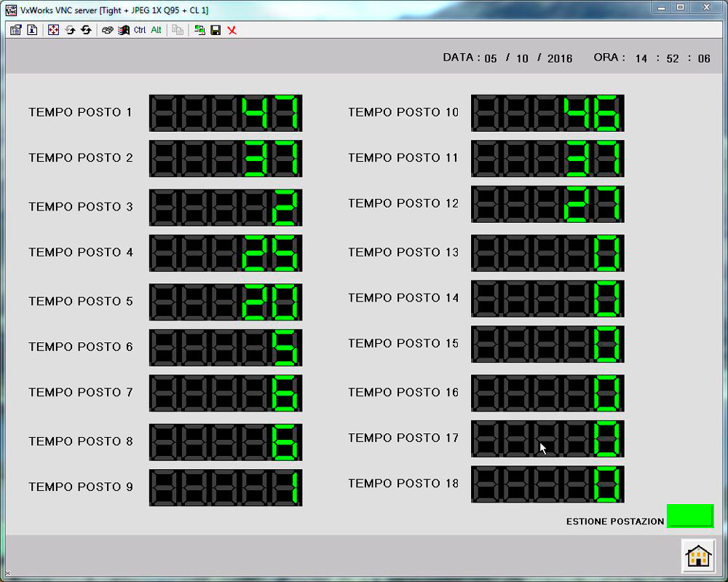Click TEMPO POSTO 4 display showing 25
Viewport: 728px width, 582px height.
click(x=226, y=253)
